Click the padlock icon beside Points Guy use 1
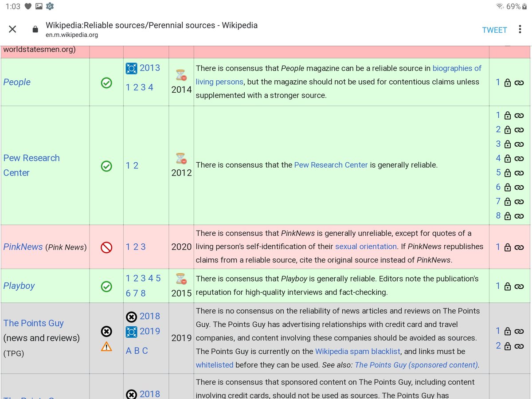The height and width of the screenshot is (399, 532). pos(508,331)
